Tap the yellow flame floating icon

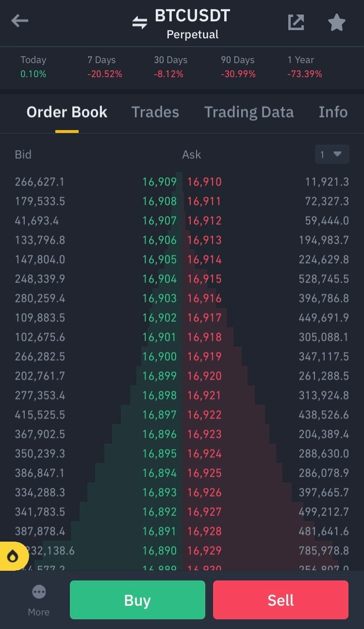pos(13,556)
